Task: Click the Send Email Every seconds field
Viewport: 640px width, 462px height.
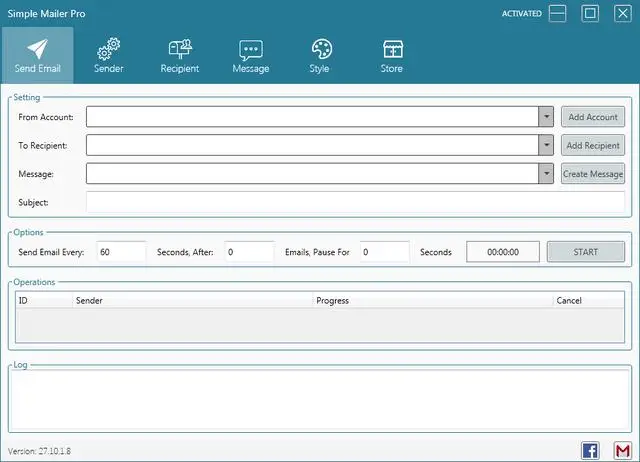Action: [121, 252]
